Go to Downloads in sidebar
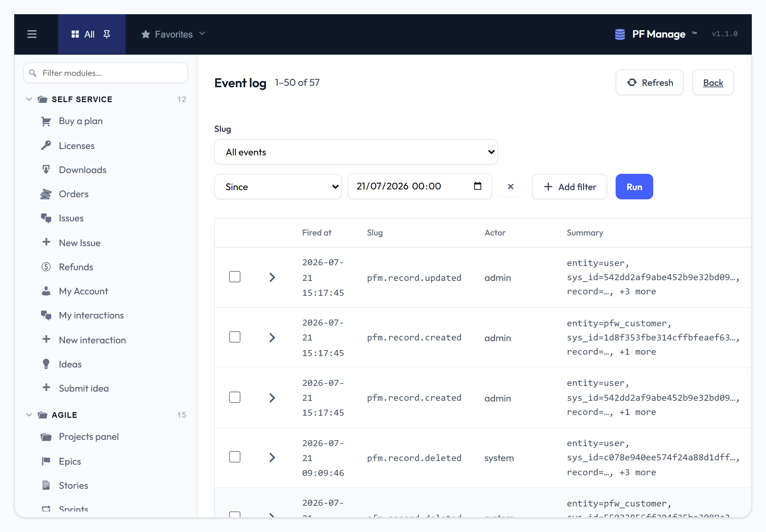 [83, 170]
